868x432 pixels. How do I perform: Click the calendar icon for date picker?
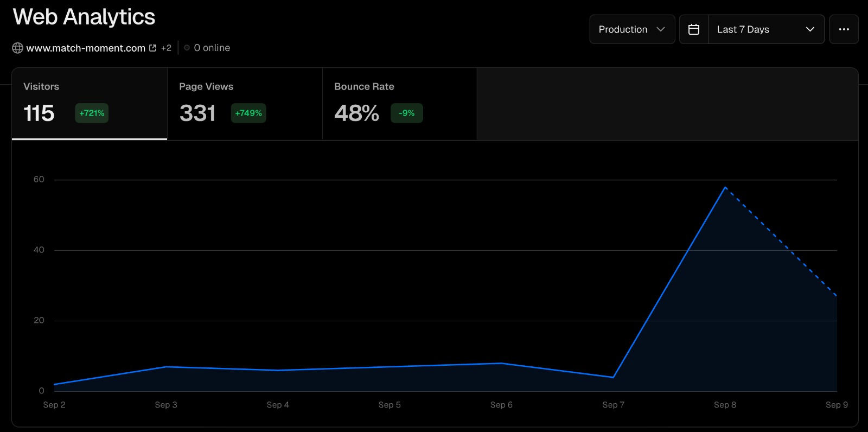pyautogui.click(x=693, y=29)
